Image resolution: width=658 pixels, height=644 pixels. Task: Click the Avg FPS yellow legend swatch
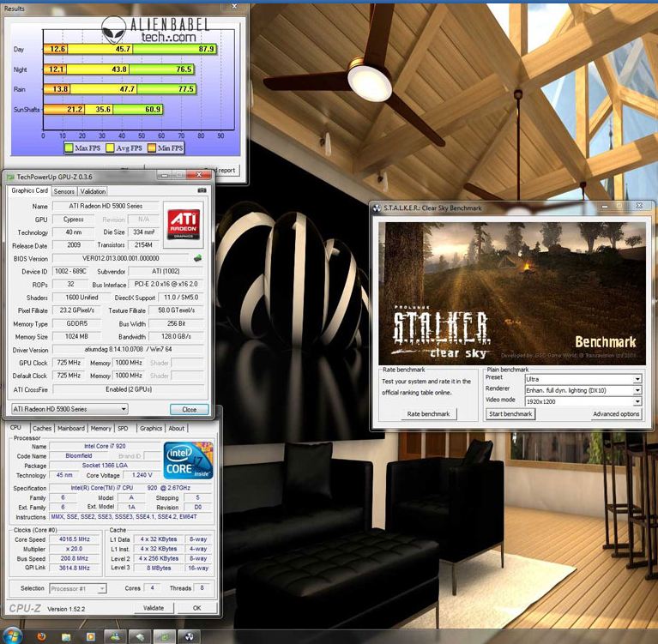110,147
